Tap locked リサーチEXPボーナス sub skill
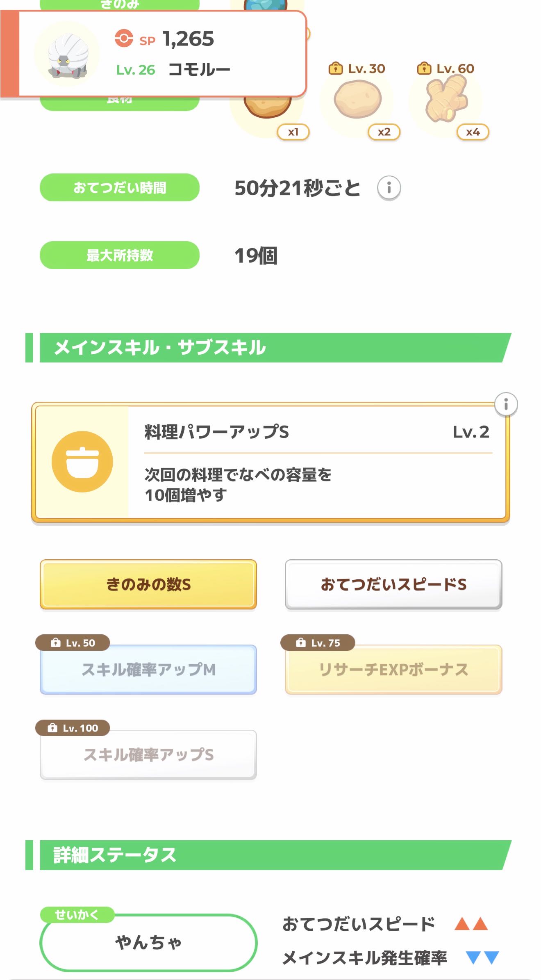 (393, 670)
